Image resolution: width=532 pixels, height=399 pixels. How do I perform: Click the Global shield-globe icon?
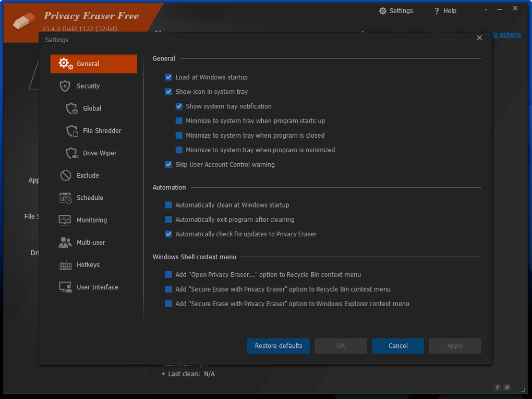pyautogui.click(x=72, y=108)
